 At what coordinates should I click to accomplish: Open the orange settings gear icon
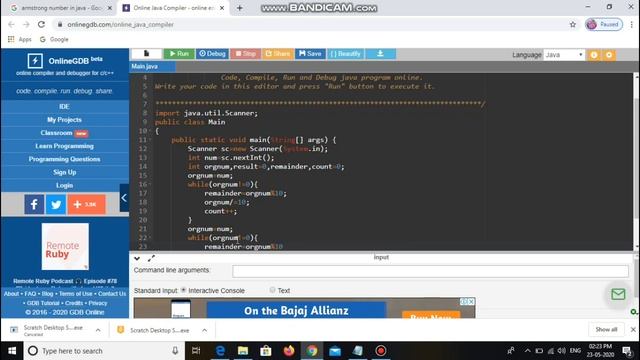pos(609,55)
